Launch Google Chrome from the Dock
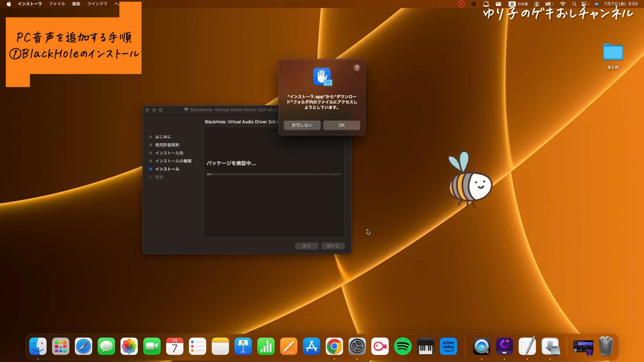The image size is (644, 362). pyautogui.click(x=334, y=346)
